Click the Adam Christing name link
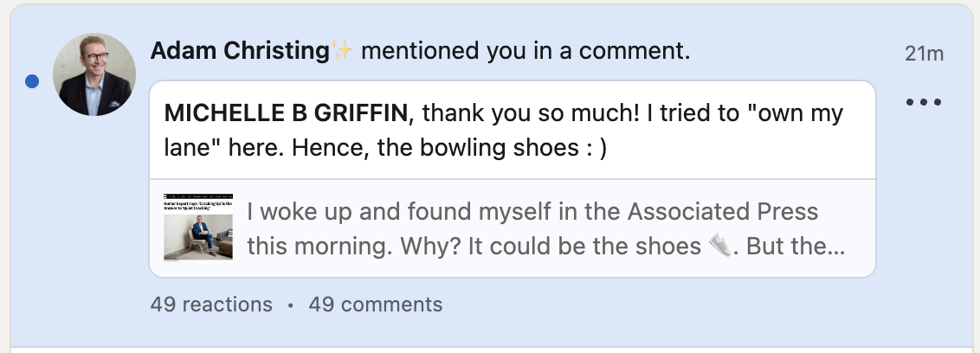 (x=240, y=51)
